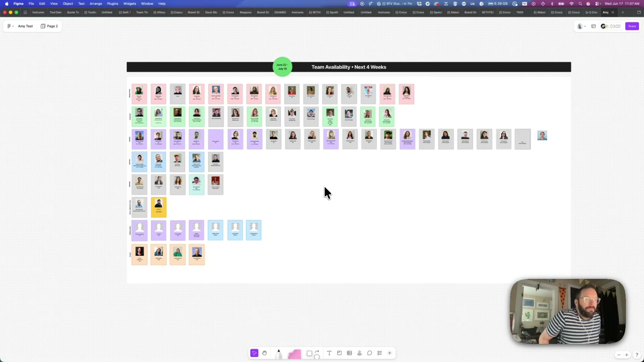Image resolution: width=644 pixels, height=362 pixels.
Task: Click the Amy Test file name
Action: 25,26
